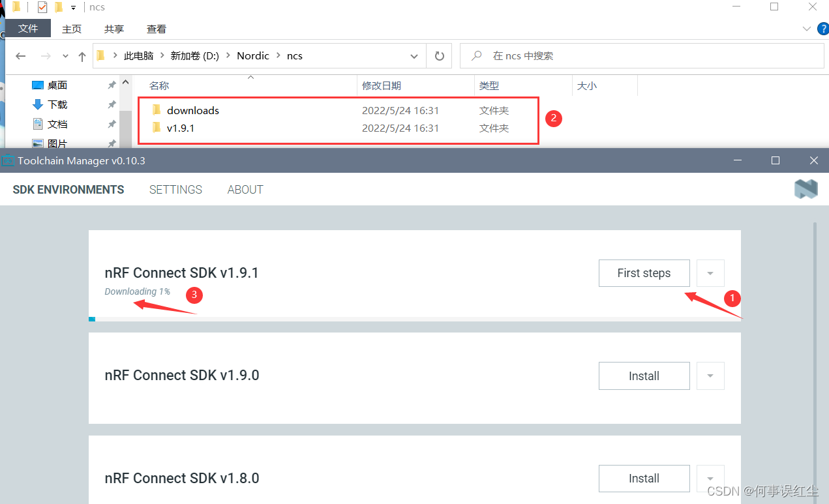Expand the Explorer ribbon chevron
This screenshot has width=829, height=504.
click(806, 29)
